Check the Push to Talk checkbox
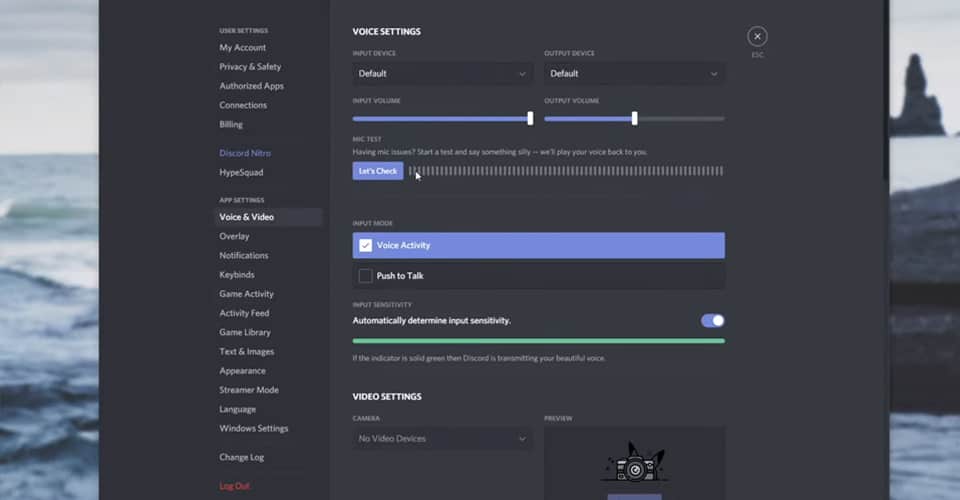Image resolution: width=960 pixels, height=500 pixels. 366,276
